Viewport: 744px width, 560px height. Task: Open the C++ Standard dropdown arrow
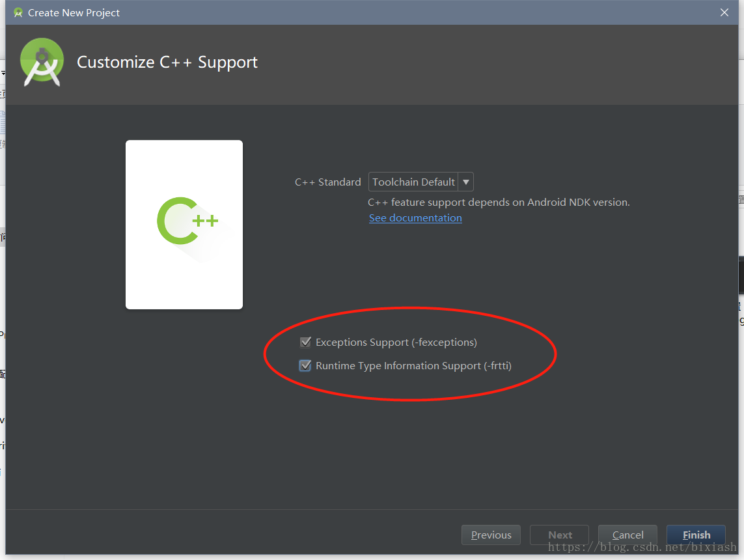click(x=466, y=182)
